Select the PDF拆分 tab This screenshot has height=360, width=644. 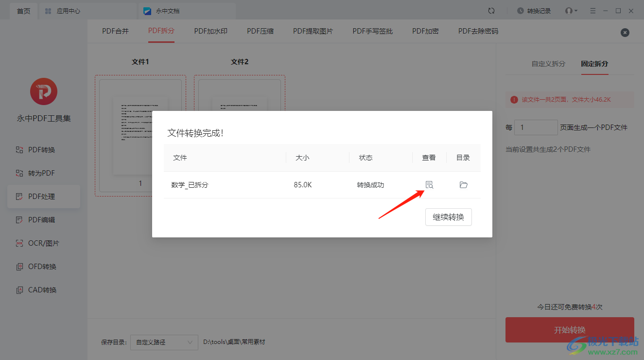(x=161, y=31)
